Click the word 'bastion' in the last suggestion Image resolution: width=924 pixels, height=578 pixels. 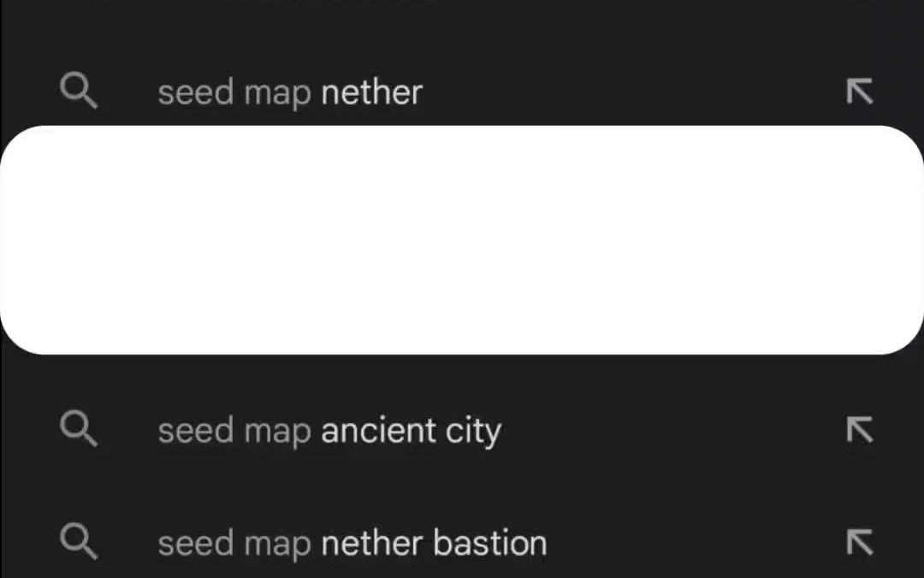pos(490,543)
